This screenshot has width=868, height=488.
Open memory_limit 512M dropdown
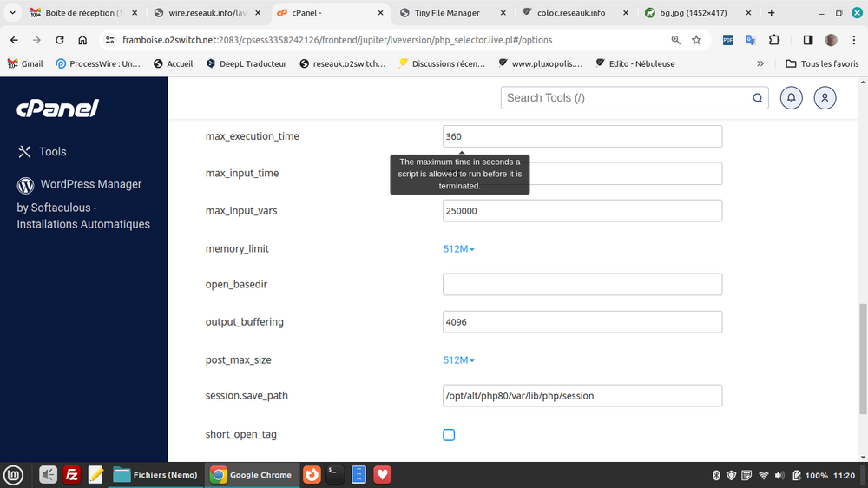[x=458, y=249]
